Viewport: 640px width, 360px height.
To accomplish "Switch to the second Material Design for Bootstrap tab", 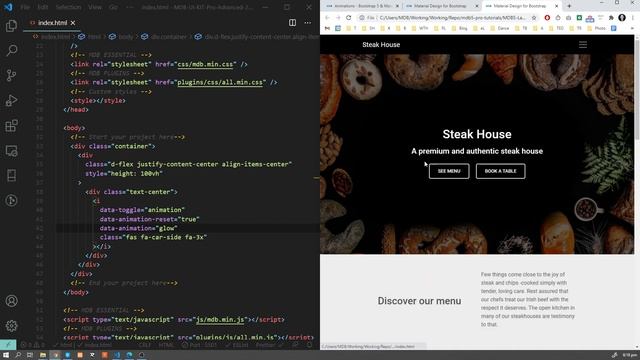I will pyautogui.click(x=519, y=6).
